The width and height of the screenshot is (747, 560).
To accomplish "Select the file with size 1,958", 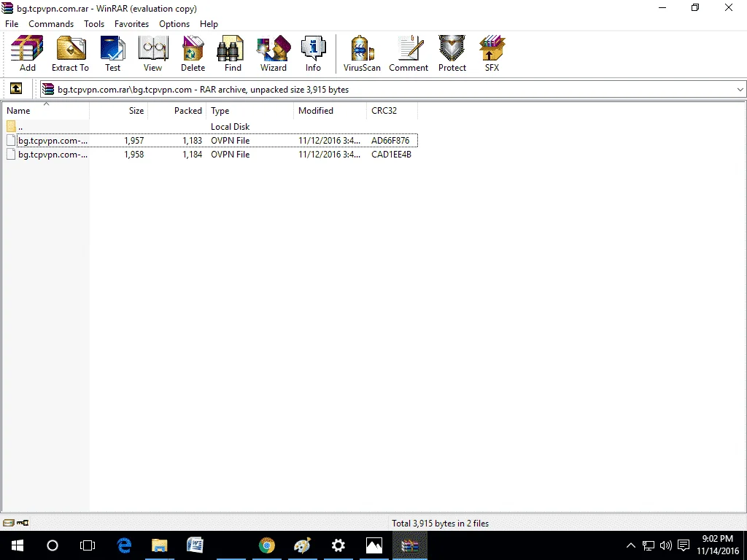I will (212, 155).
